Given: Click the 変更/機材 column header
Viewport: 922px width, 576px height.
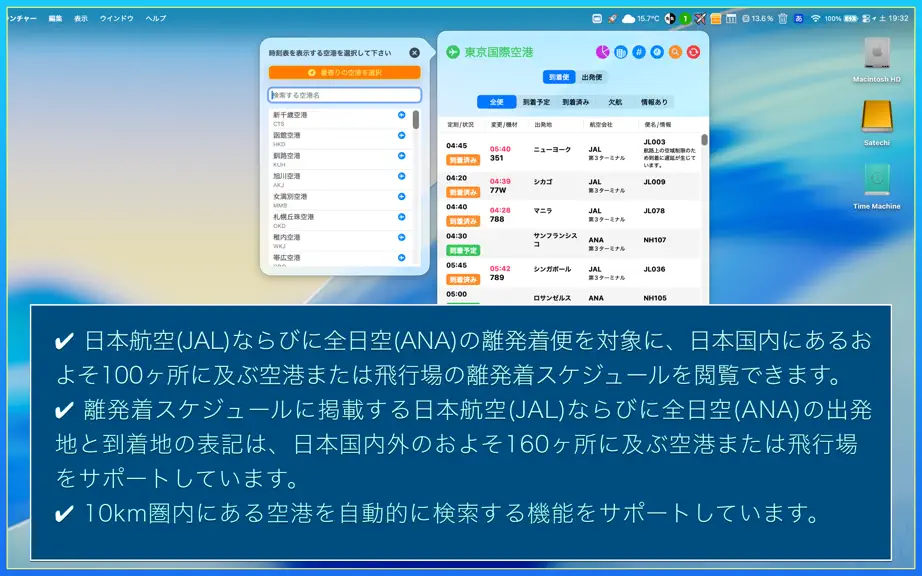Looking at the screenshot, I should pyautogui.click(x=504, y=125).
